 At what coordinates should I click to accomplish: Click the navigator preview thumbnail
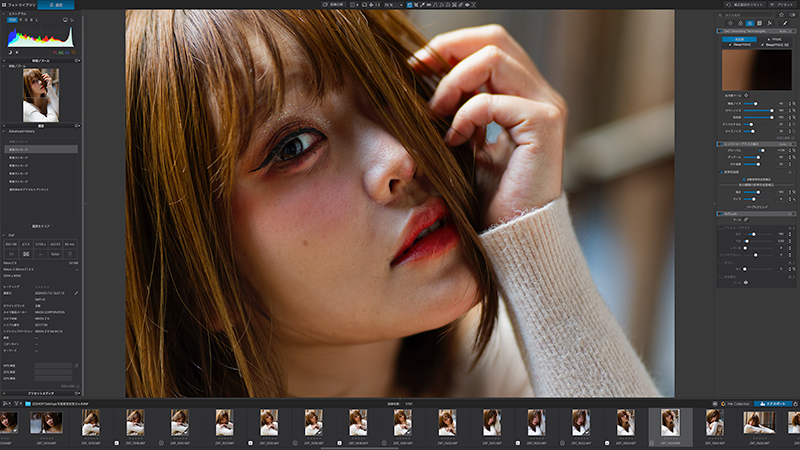(41, 95)
